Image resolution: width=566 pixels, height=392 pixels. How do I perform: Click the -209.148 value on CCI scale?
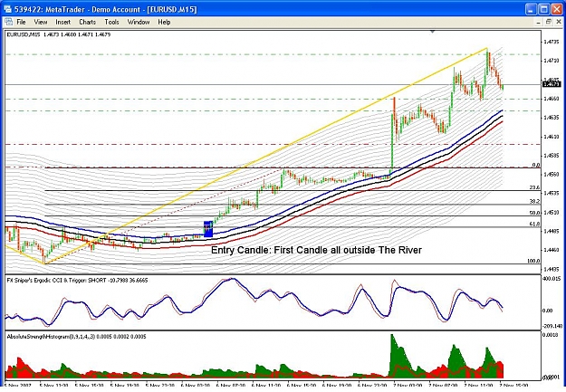(552, 326)
